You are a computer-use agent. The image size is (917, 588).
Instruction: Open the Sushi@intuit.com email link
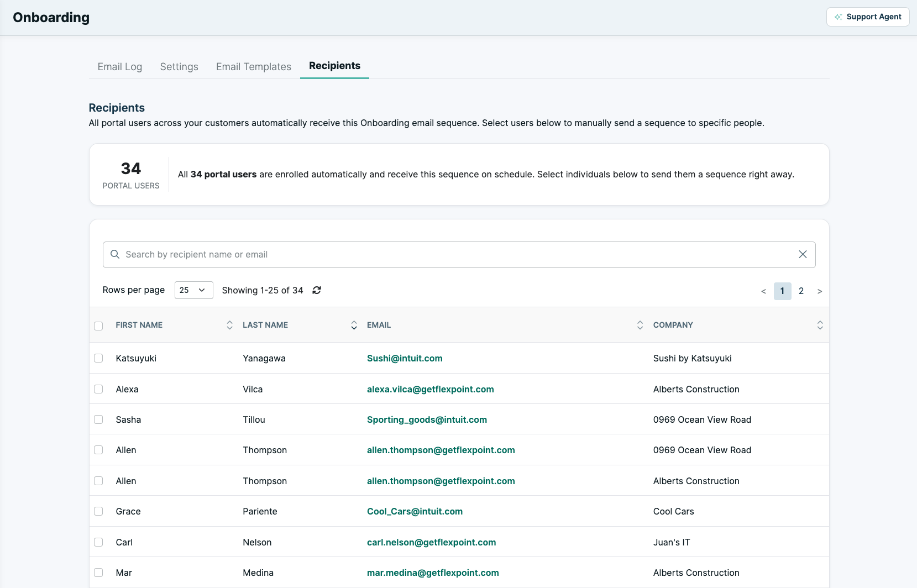tap(405, 358)
